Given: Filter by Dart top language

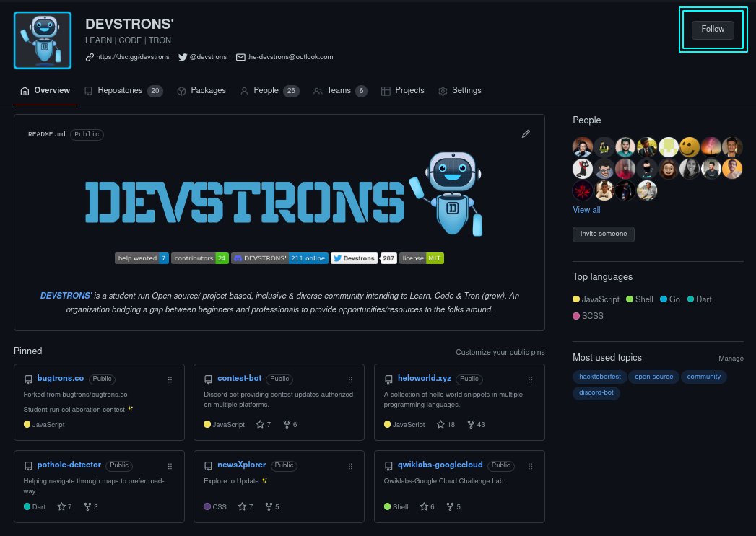Looking at the screenshot, I should point(699,299).
